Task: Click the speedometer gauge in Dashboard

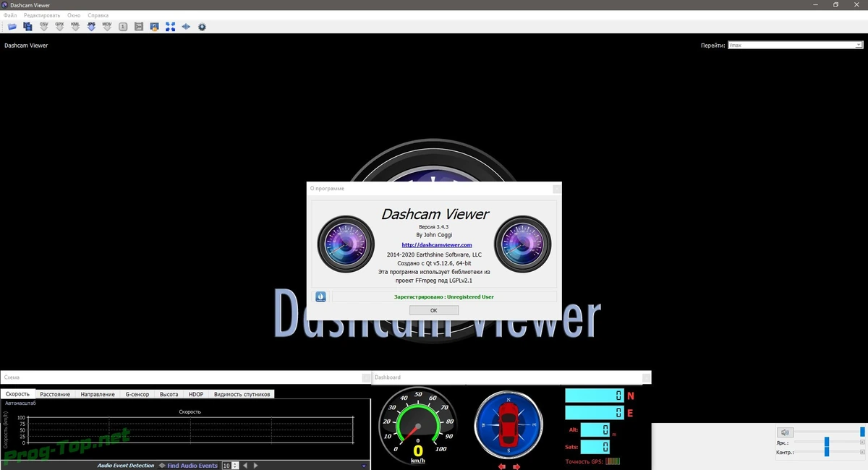Action: 417,424
